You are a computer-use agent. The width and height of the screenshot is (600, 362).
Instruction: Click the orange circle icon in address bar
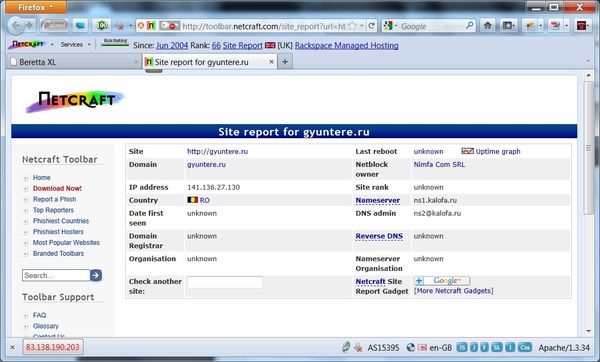(141, 26)
